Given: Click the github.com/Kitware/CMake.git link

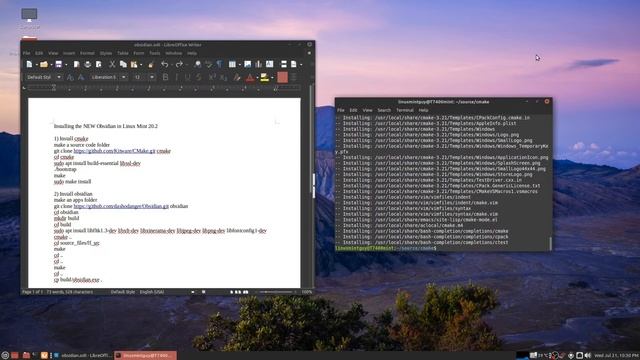Looking at the screenshot, I should [114, 151].
